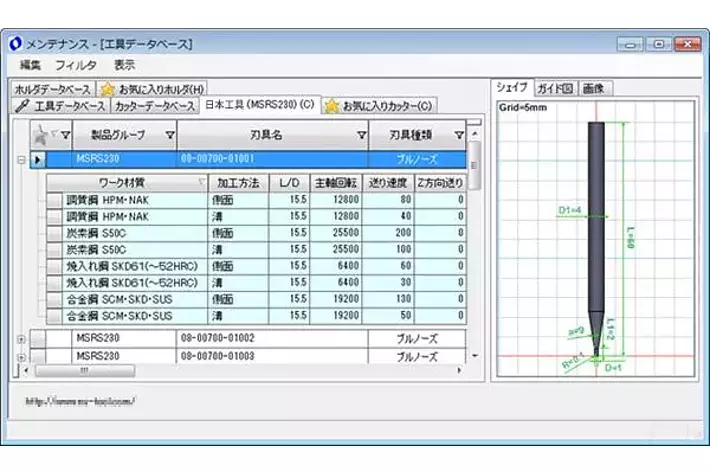This screenshot has height=474, width=710.
Task: Open filter for 製品グループ column
Action: pos(169,135)
